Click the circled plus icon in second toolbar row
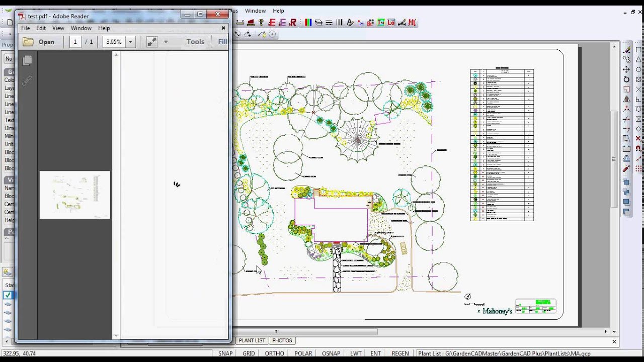644x362 pixels. 272,34
